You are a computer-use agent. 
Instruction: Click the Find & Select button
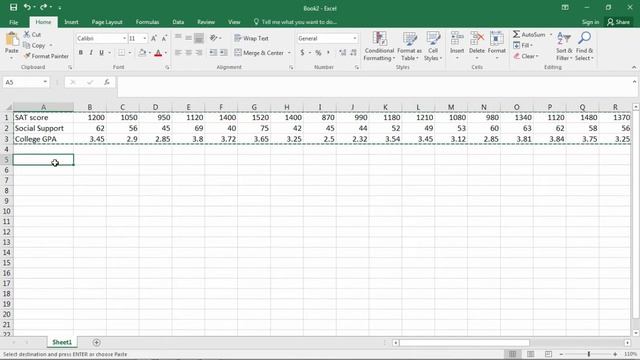pos(584,46)
